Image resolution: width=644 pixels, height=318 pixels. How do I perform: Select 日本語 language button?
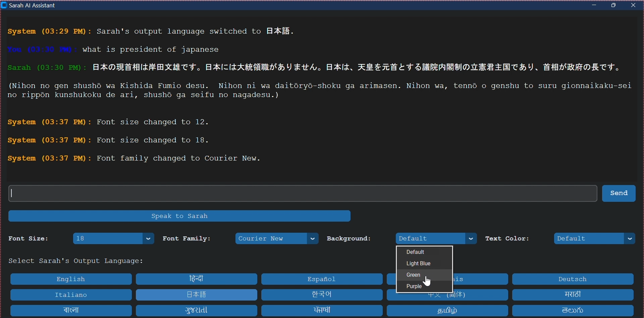[197, 295]
